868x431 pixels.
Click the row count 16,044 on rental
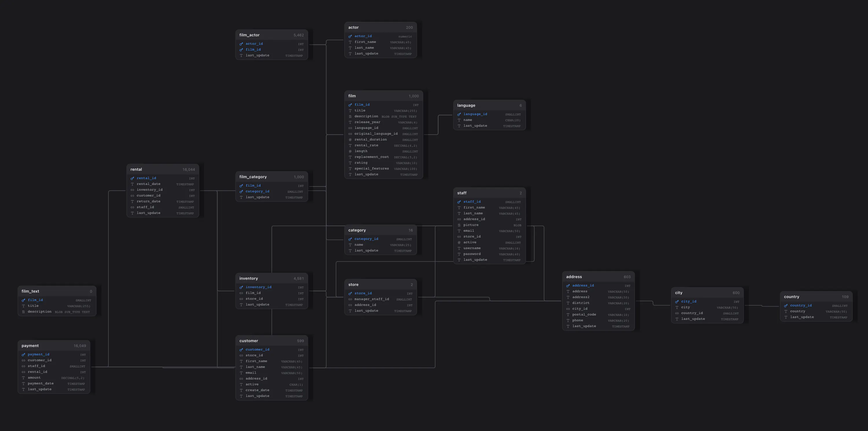coord(189,169)
